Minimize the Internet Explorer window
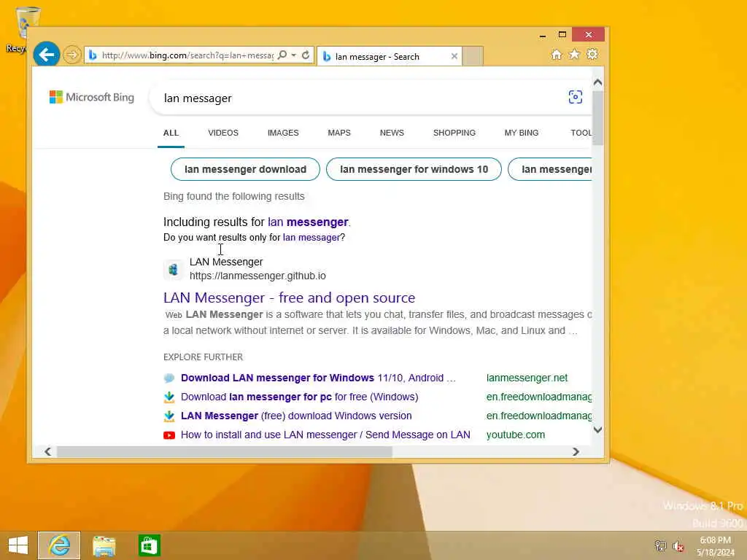Screen dimensions: 747x560 [543, 35]
